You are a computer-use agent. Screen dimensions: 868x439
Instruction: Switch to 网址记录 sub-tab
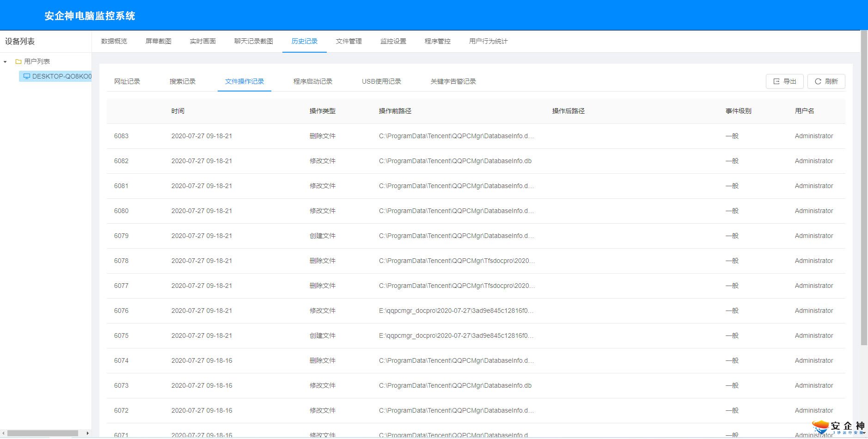coord(127,81)
